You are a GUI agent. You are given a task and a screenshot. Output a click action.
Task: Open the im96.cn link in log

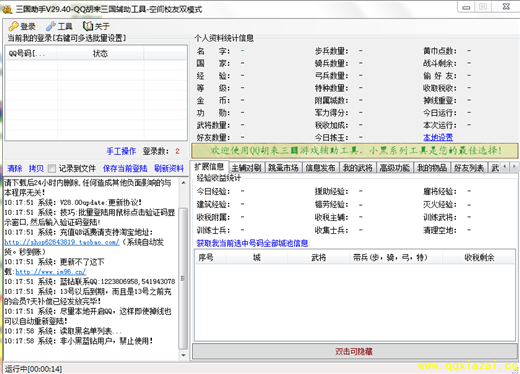[x=51, y=272]
